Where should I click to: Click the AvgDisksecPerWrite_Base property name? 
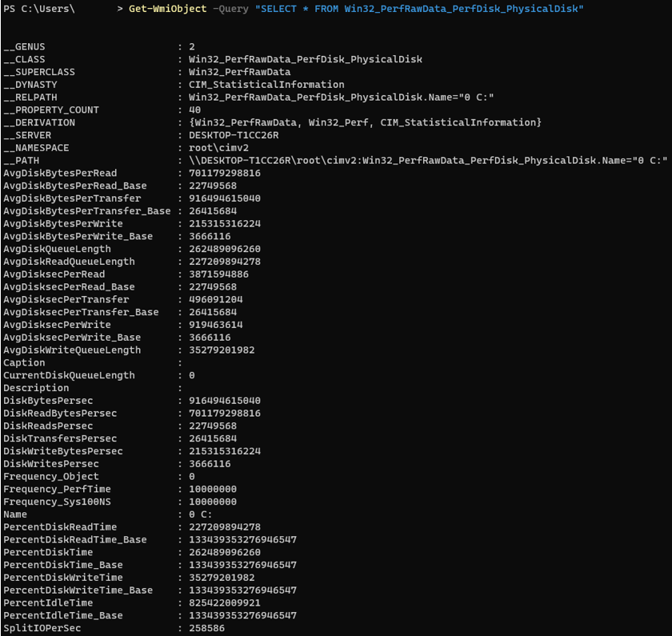point(72,338)
